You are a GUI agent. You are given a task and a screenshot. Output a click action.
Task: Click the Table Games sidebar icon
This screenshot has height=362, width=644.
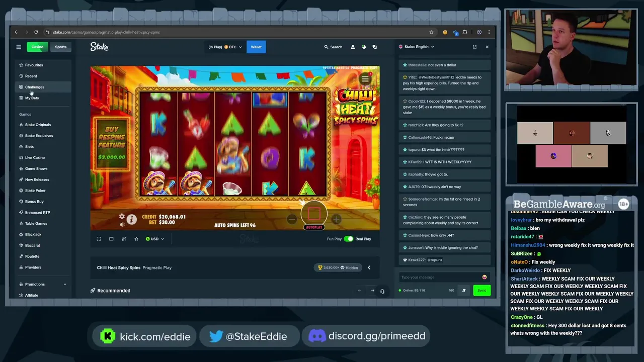(21, 224)
